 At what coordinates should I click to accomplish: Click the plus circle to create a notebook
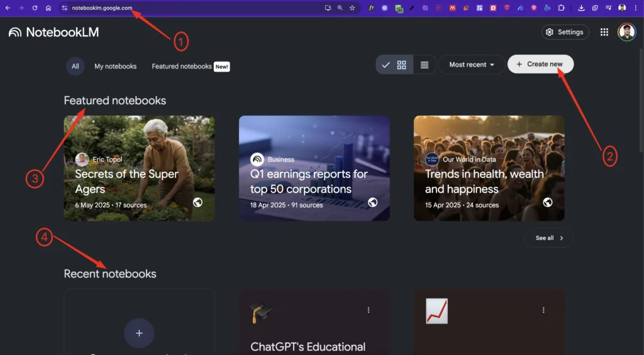[139, 333]
